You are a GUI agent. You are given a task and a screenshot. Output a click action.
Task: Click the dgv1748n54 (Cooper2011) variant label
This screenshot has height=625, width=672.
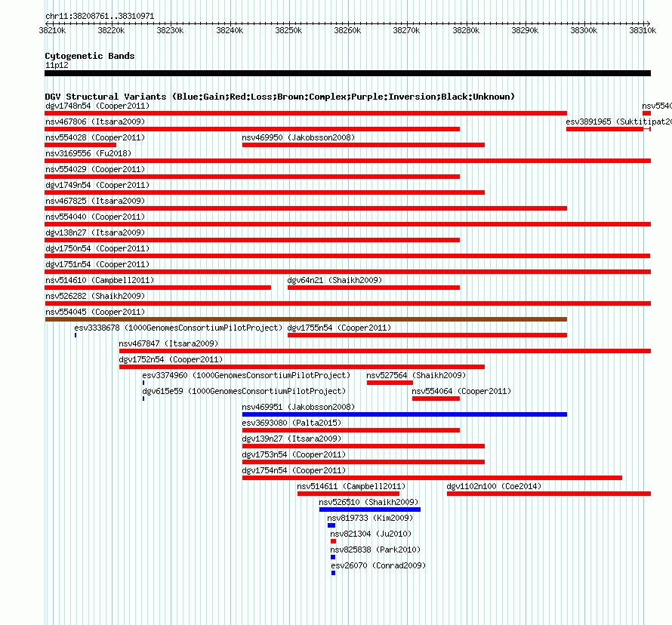[x=97, y=106]
